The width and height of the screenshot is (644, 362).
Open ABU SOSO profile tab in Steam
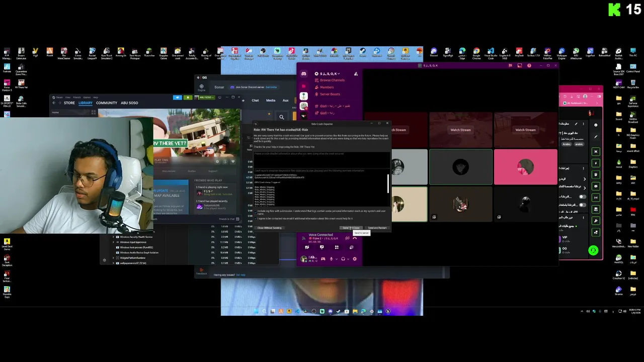point(129,103)
